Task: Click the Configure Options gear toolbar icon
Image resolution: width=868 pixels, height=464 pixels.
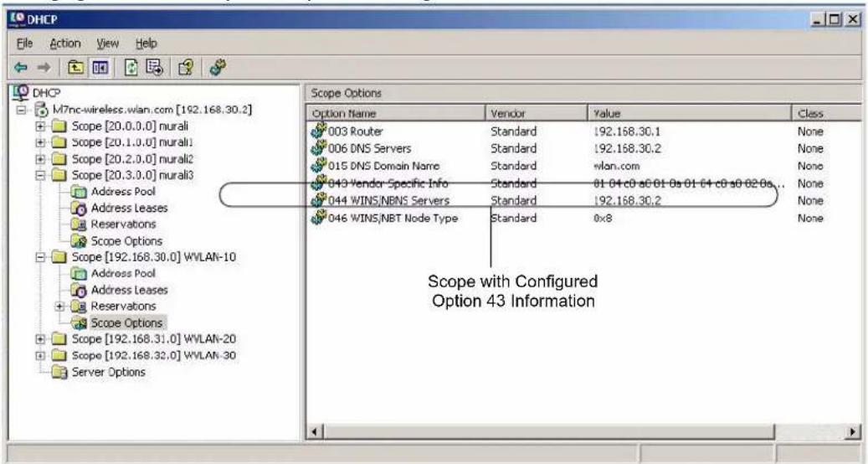Action: coord(218,68)
